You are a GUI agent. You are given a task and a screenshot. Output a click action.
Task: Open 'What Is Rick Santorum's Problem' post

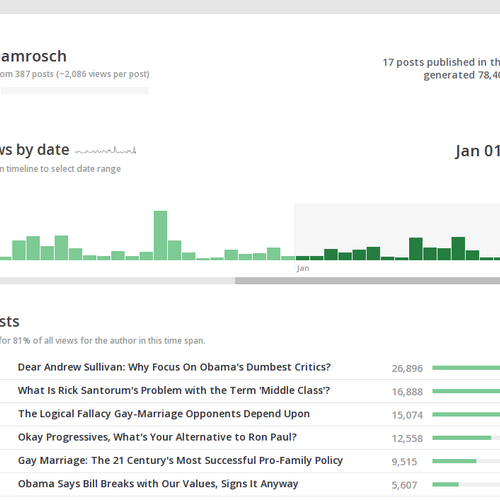point(174,390)
